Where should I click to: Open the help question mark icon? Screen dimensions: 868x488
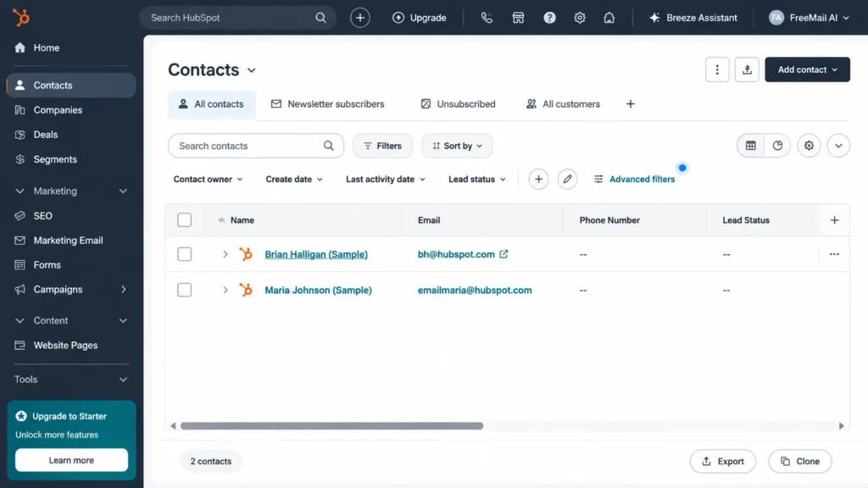click(x=549, y=18)
